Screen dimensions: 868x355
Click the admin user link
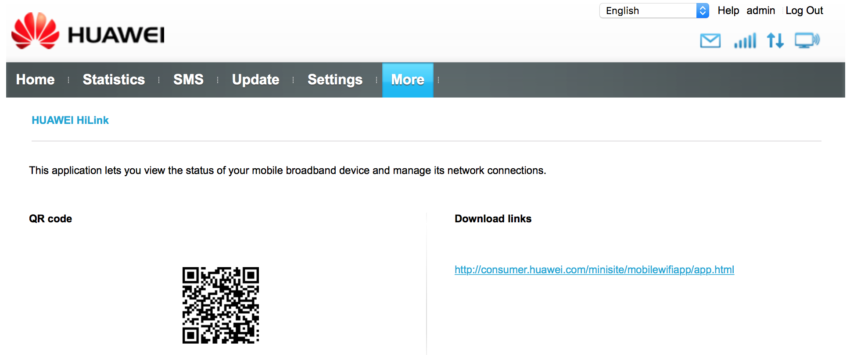pos(760,11)
